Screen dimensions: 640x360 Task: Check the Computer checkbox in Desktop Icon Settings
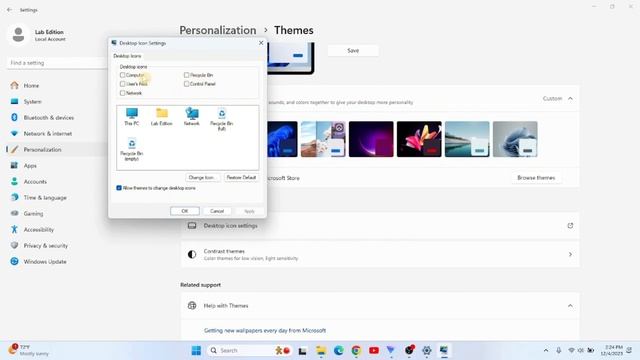pos(122,75)
